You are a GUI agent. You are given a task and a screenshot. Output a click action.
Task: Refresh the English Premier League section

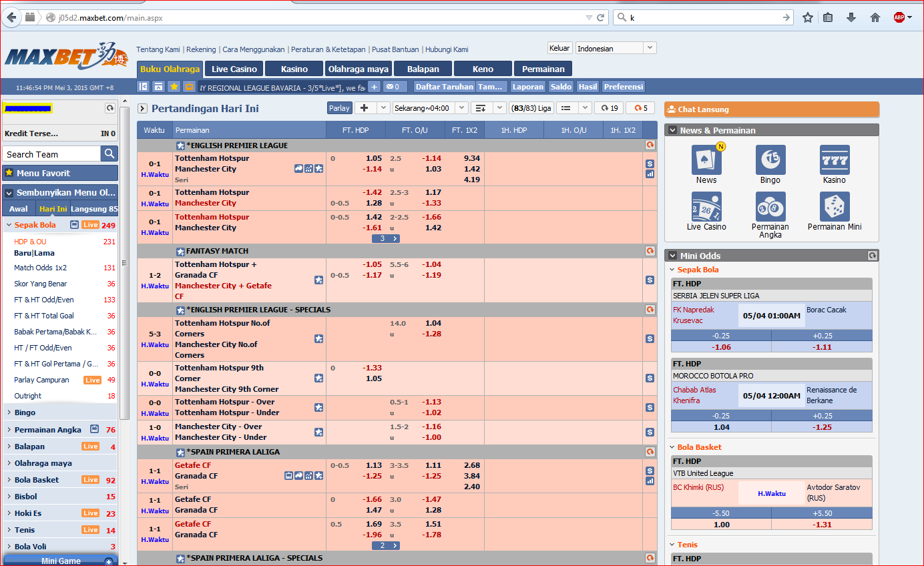click(x=650, y=145)
